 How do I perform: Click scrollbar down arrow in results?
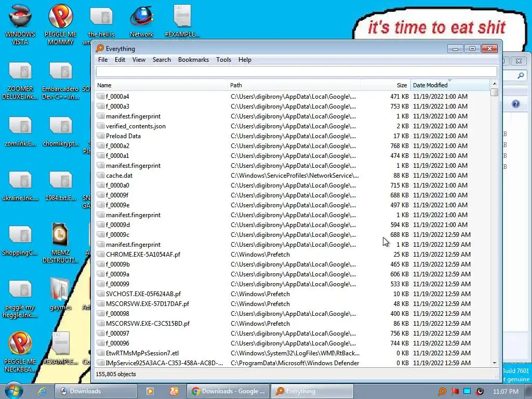pos(495,363)
